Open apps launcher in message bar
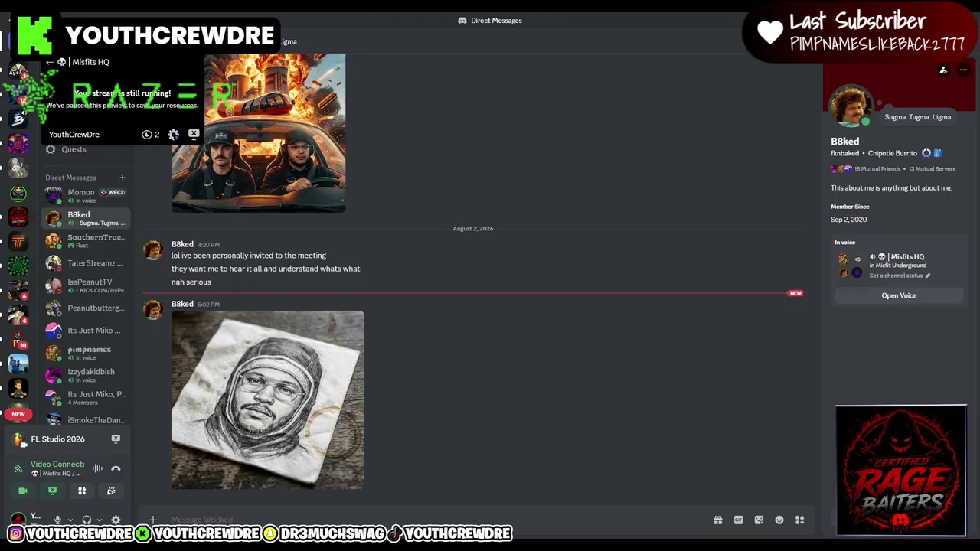The image size is (980, 551). click(799, 520)
